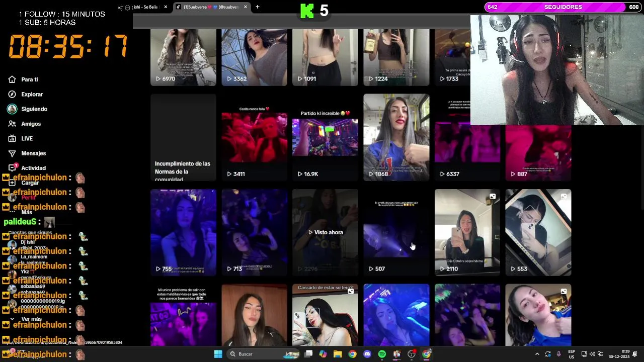
Task: Go to the Explorar page
Action: pyautogui.click(x=32, y=94)
